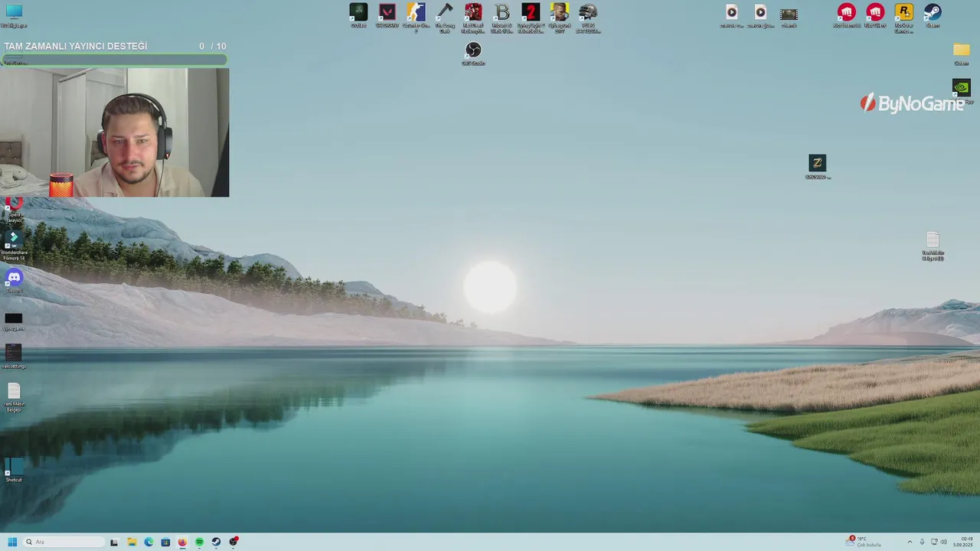Screen dimensions: 980x551
Task: Open the taskbar clock and date
Action: (x=963, y=542)
